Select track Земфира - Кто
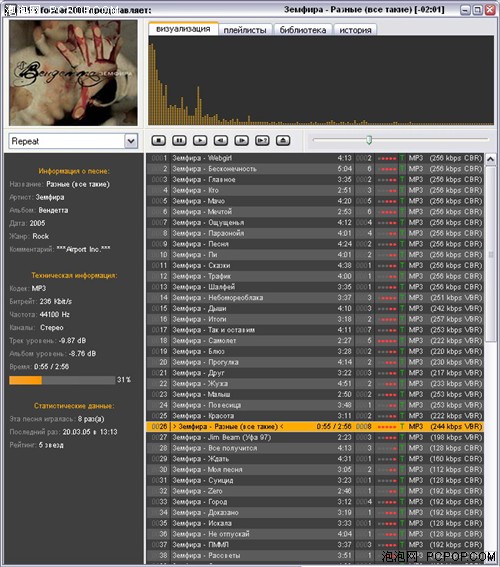The height and width of the screenshot is (567, 500). [x=315, y=190]
